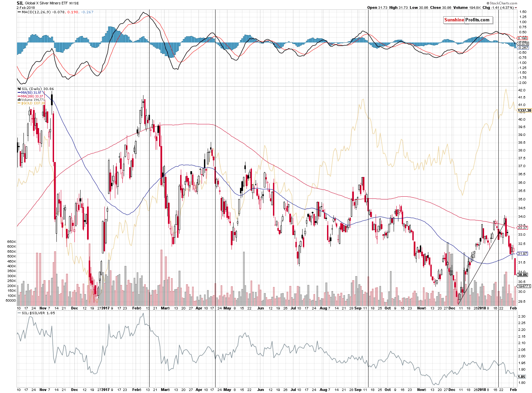532x393 pixels.
Task: Click 'Oct' on the bottom ratio panel date axis
Action: tap(388, 390)
